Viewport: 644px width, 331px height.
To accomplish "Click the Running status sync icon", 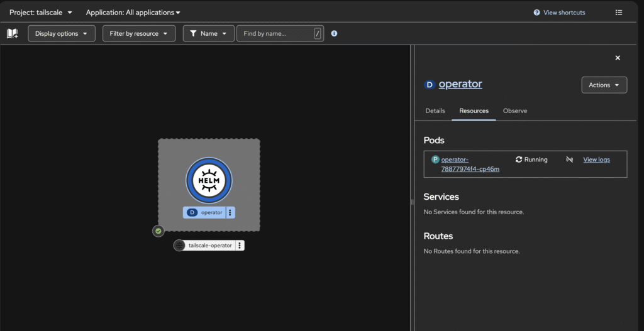I will coord(519,160).
